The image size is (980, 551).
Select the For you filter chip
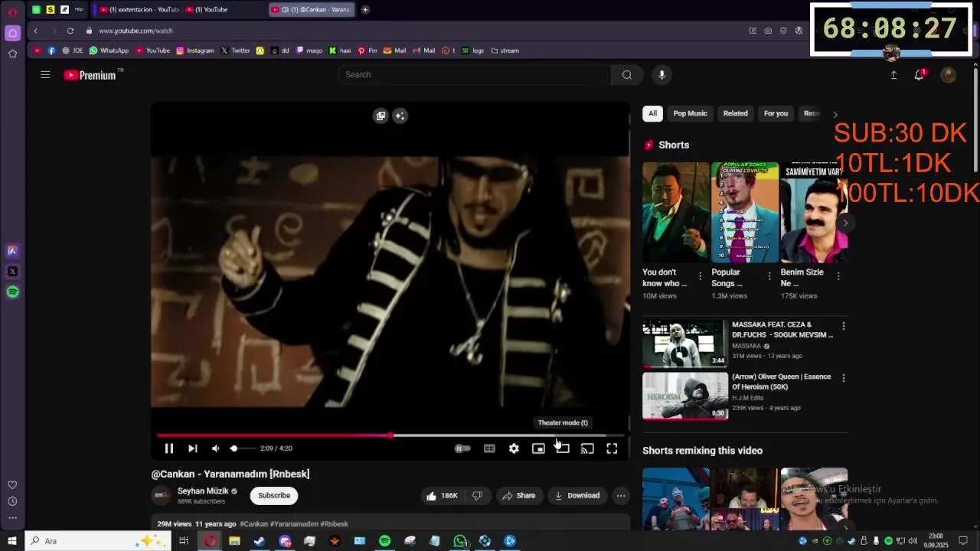coord(776,113)
